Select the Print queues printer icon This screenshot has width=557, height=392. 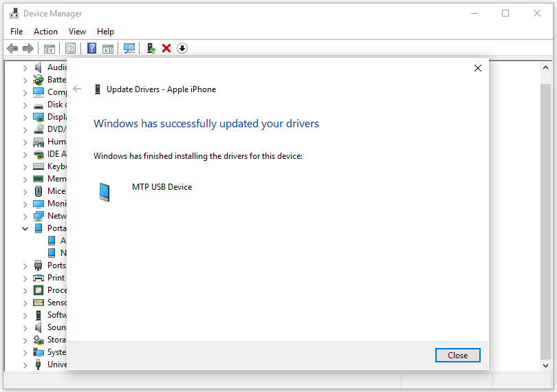click(39, 278)
